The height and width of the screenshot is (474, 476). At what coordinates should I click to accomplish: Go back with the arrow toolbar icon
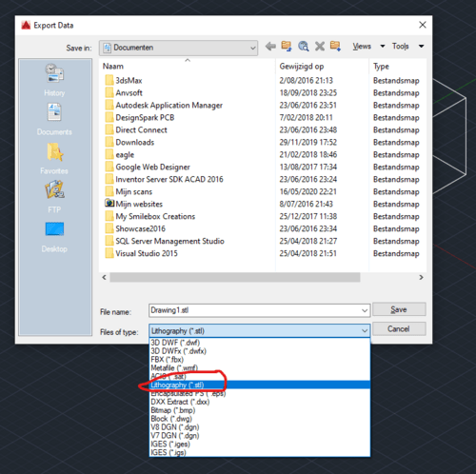click(x=270, y=47)
